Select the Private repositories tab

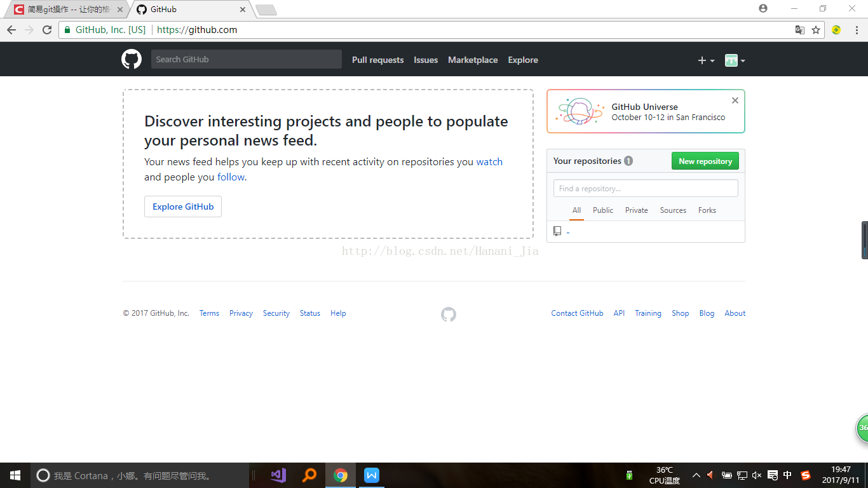636,210
